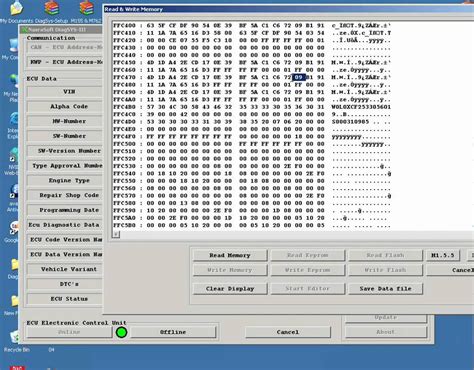Click the Ecu Diagnostic Data button
The height and width of the screenshot is (370, 474).
tap(65, 225)
